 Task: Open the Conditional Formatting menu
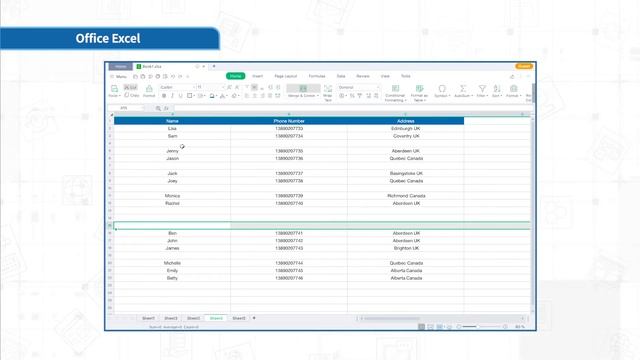pyautogui.click(x=395, y=93)
